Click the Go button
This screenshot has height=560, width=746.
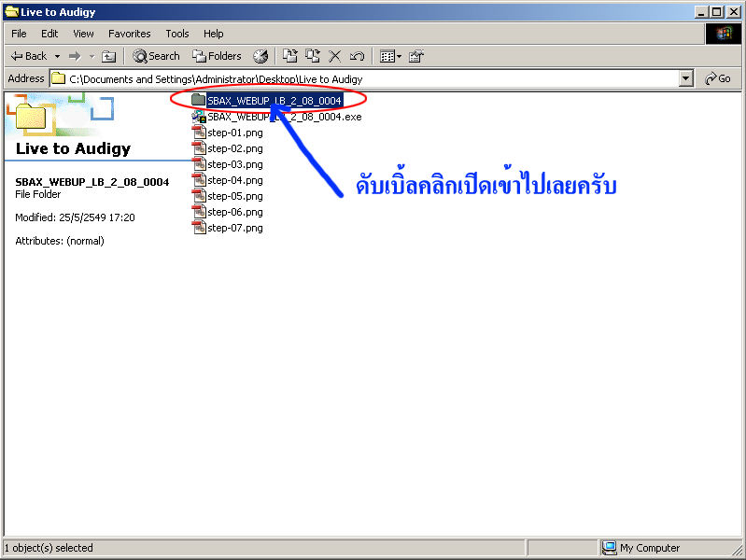pos(718,78)
